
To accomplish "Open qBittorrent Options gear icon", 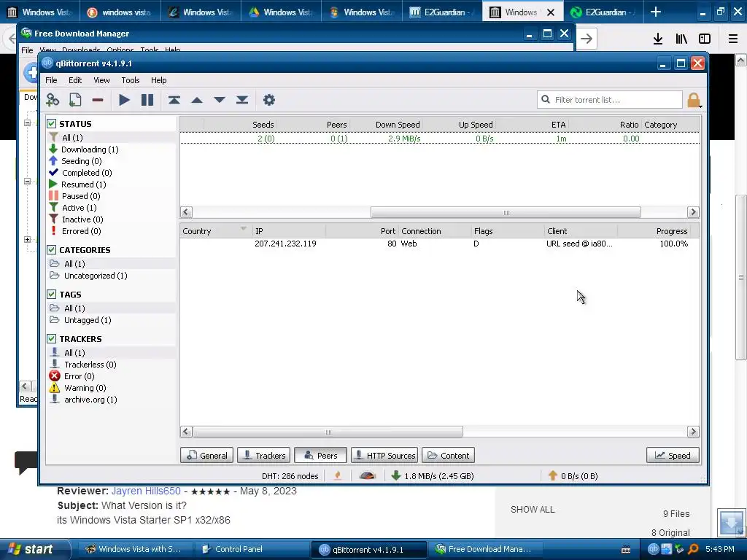I will (x=269, y=100).
